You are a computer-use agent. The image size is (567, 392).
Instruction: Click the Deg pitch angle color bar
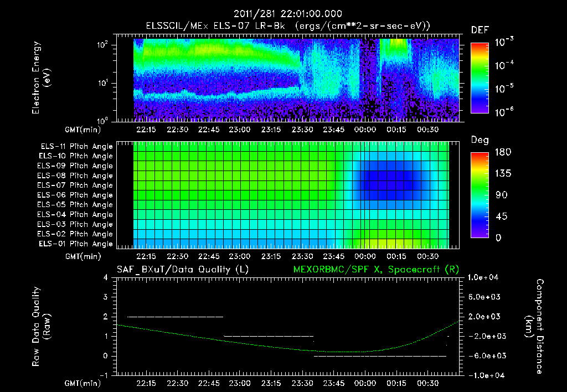pyautogui.click(x=480, y=195)
